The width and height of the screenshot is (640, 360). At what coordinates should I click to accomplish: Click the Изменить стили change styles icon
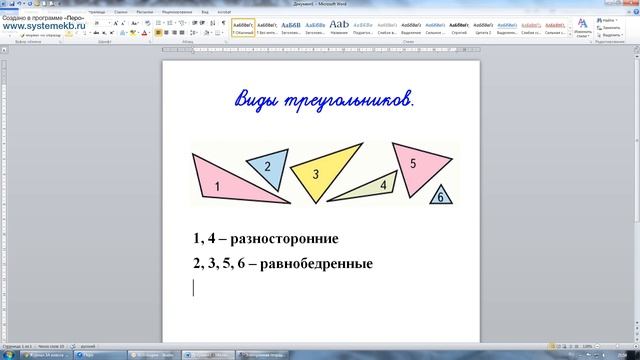click(582, 28)
